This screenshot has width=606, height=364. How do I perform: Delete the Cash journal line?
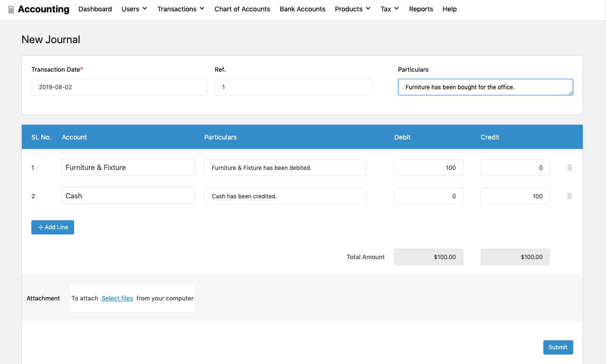569,196
